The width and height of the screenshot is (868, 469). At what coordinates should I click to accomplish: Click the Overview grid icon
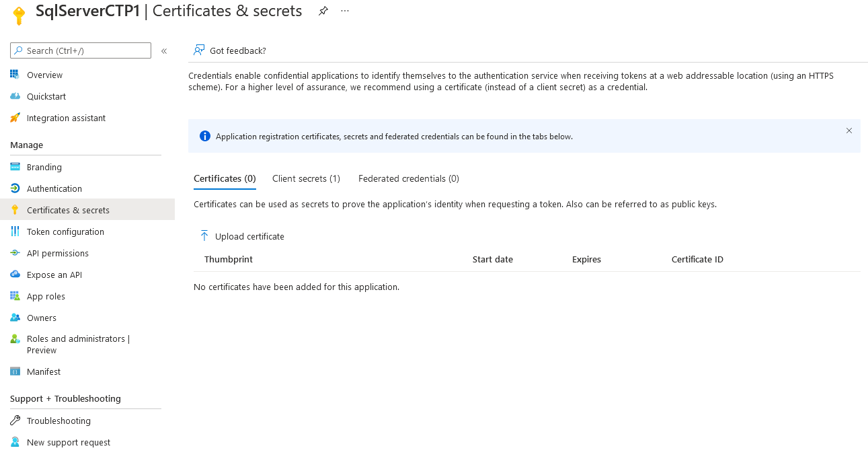(15, 75)
